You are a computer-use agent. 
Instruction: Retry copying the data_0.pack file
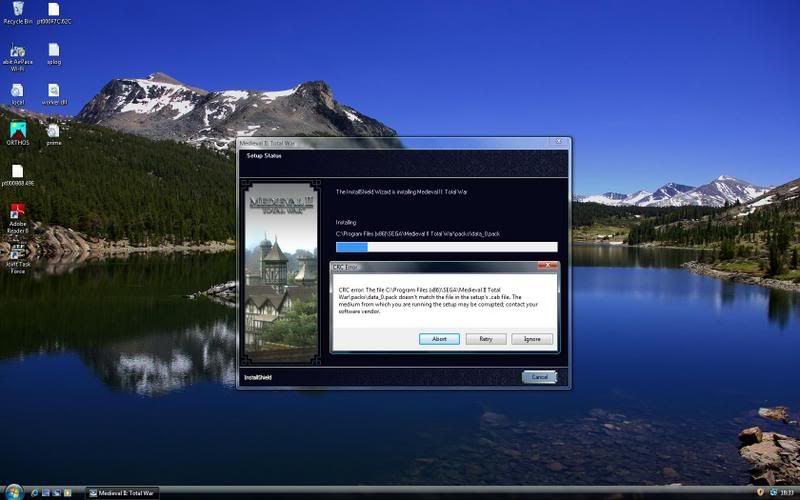tap(486, 339)
